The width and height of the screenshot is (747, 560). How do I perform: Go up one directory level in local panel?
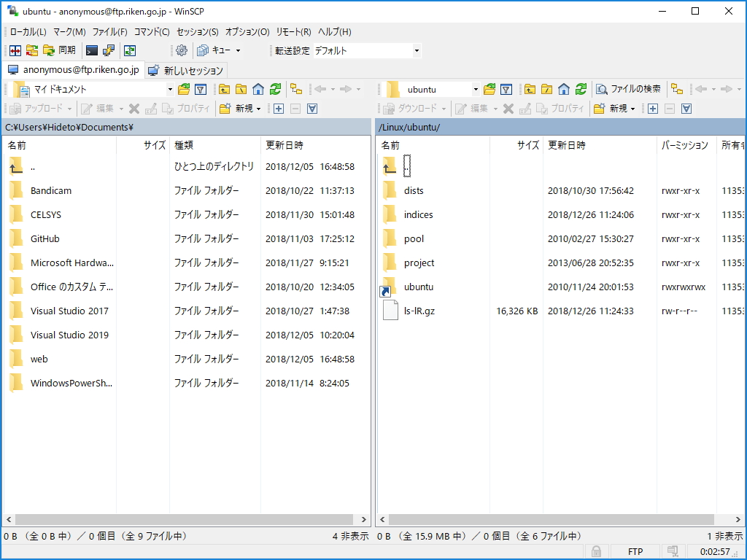(x=225, y=88)
